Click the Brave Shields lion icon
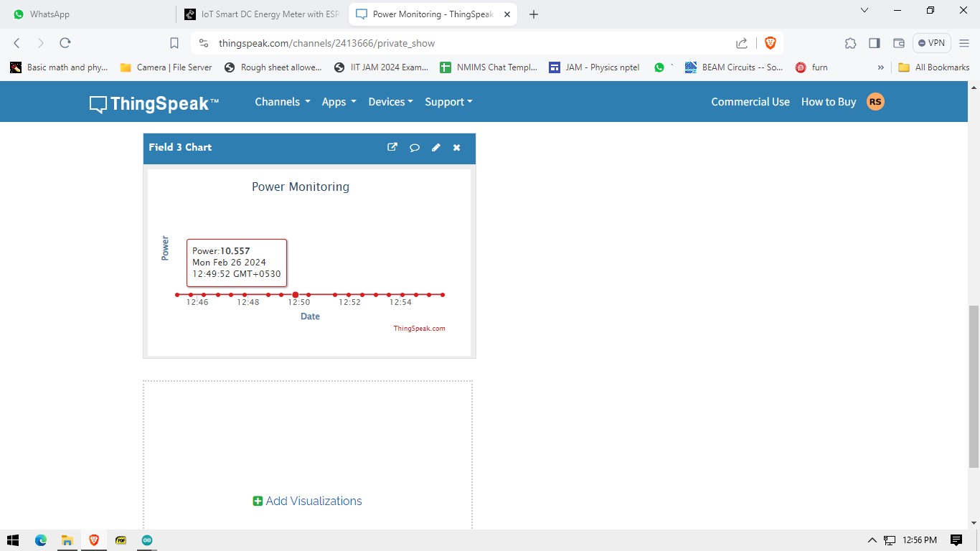The height and width of the screenshot is (551, 980). (770, 43)
